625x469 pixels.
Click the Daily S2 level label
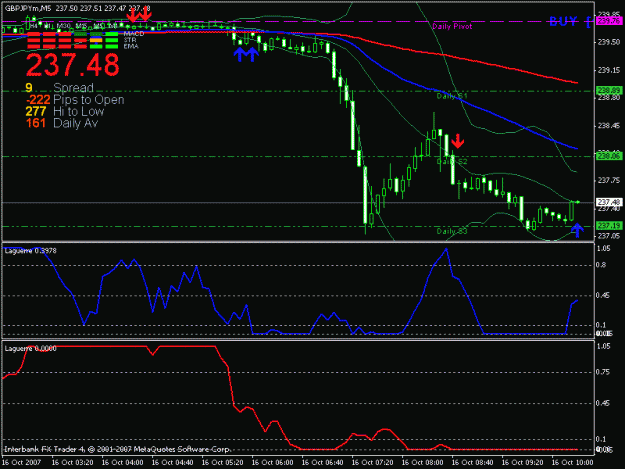[x=452, y=161]
